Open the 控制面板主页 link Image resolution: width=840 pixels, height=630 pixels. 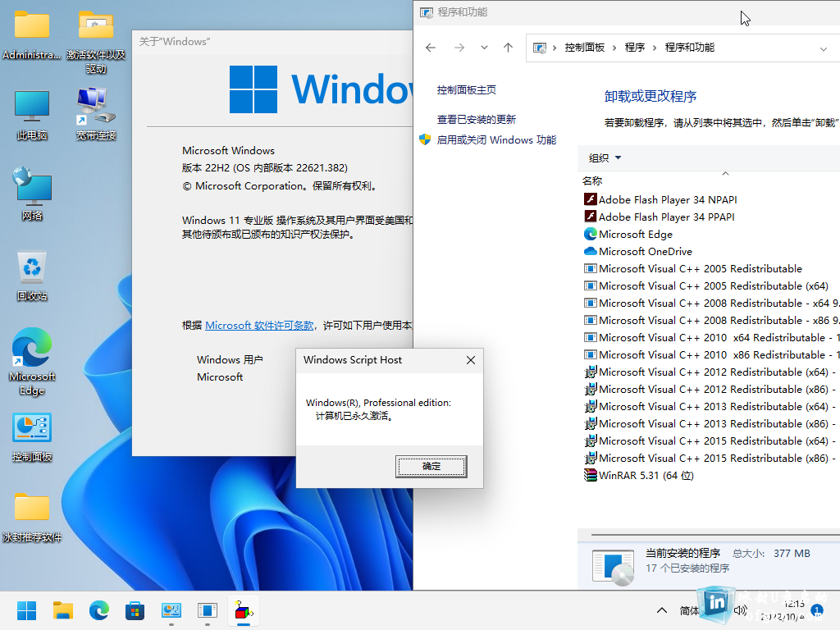(467, 90)
